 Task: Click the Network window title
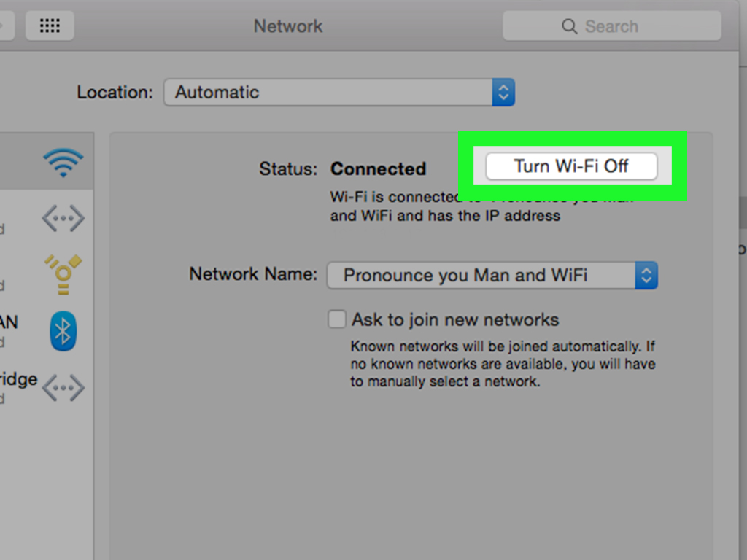click(x=288, y=27)
